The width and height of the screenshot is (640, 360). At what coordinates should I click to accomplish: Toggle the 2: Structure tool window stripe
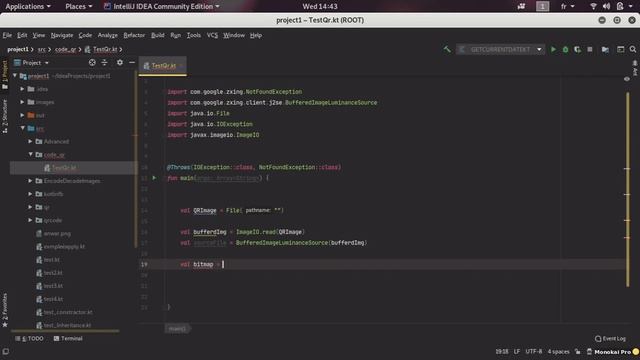(x=4, y=116)
